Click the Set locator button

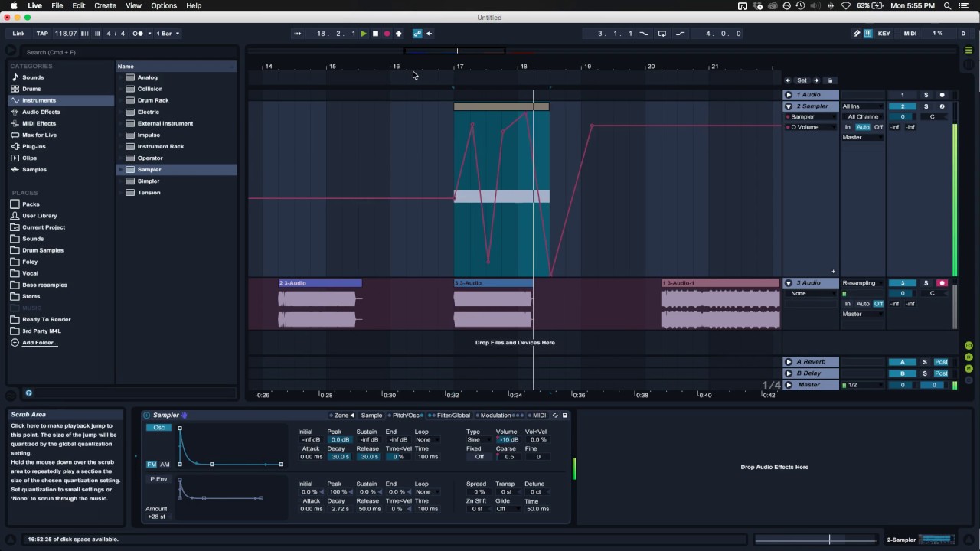[x=802, y=80]
